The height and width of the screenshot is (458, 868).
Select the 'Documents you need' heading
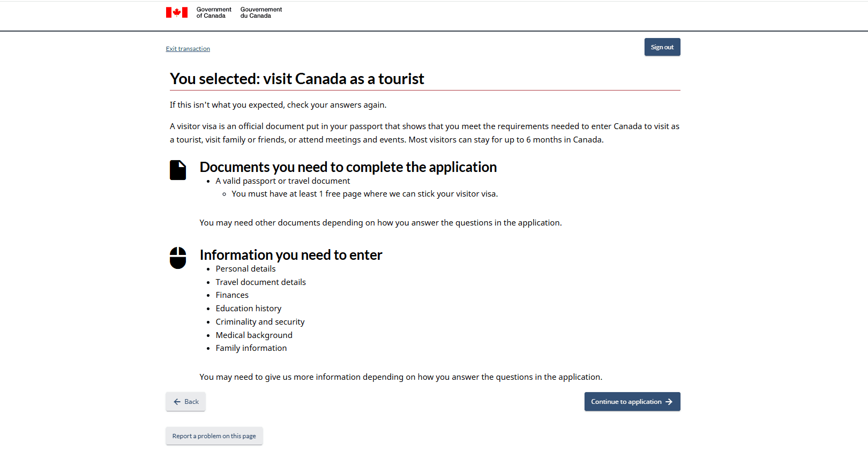348,167
